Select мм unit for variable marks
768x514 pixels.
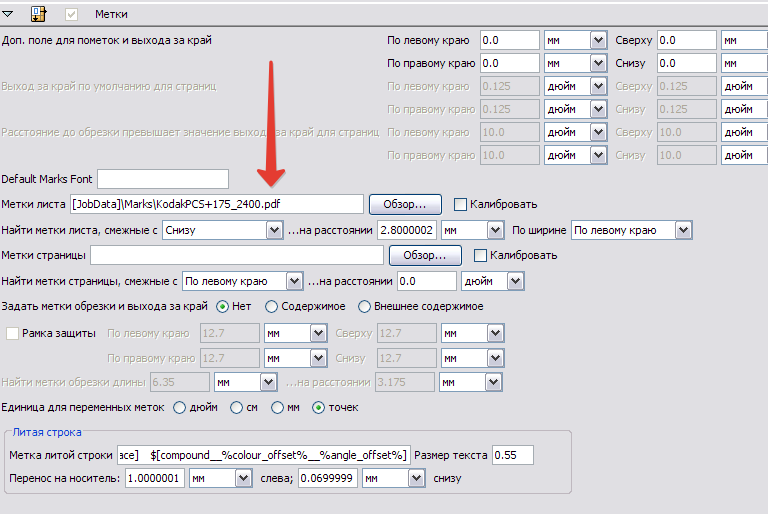click(277, 408)
